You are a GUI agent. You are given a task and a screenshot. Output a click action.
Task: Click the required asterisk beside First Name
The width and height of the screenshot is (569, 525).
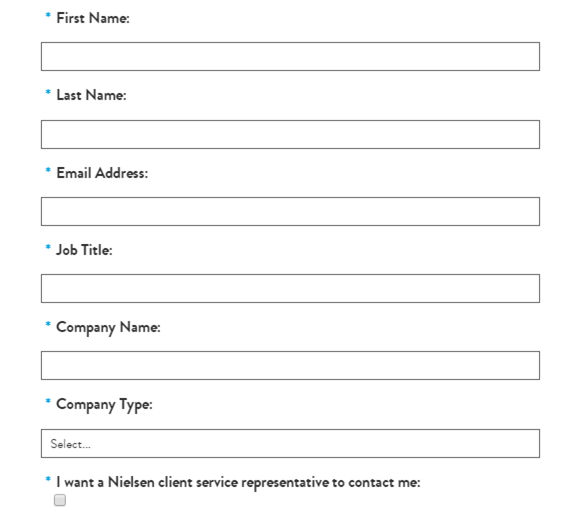point(48,16)
